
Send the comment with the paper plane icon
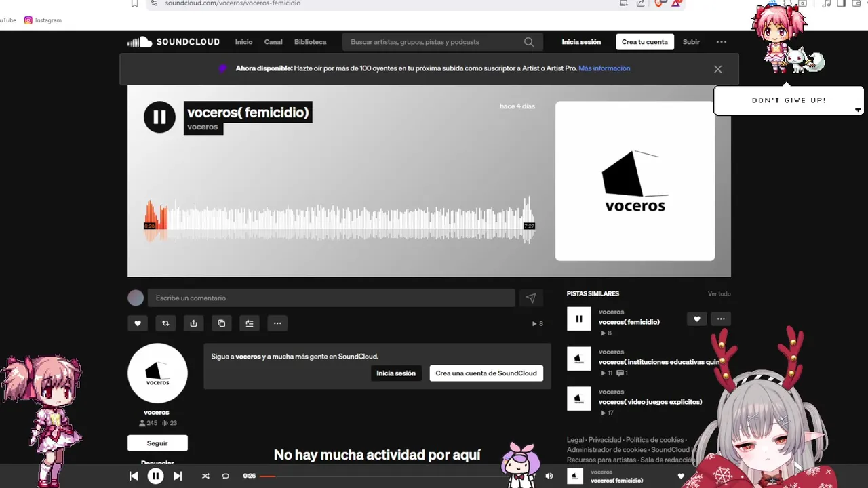[531, 298]
